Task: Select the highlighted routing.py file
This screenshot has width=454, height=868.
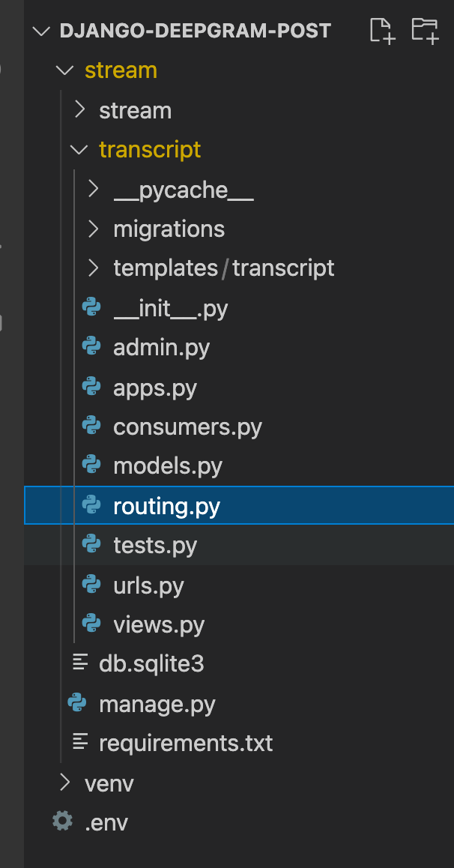Action: 166,507
